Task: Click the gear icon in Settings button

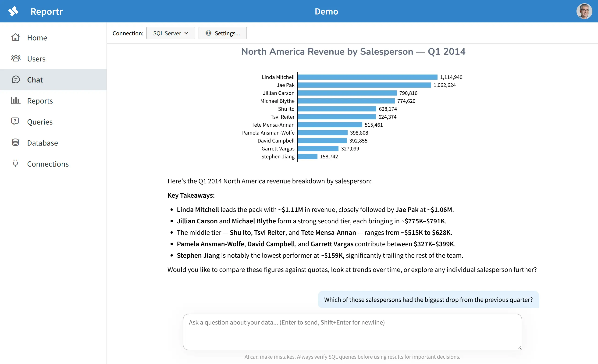Action: coord(208,33)
